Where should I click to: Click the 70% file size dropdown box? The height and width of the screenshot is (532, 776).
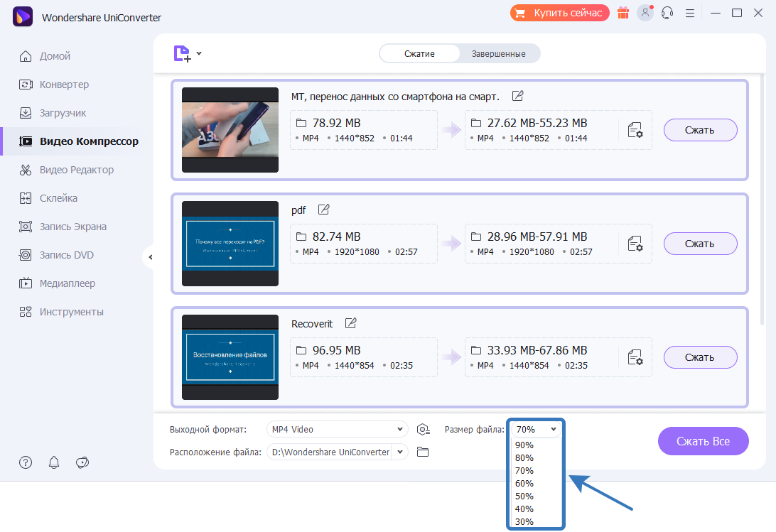point(537,430)
